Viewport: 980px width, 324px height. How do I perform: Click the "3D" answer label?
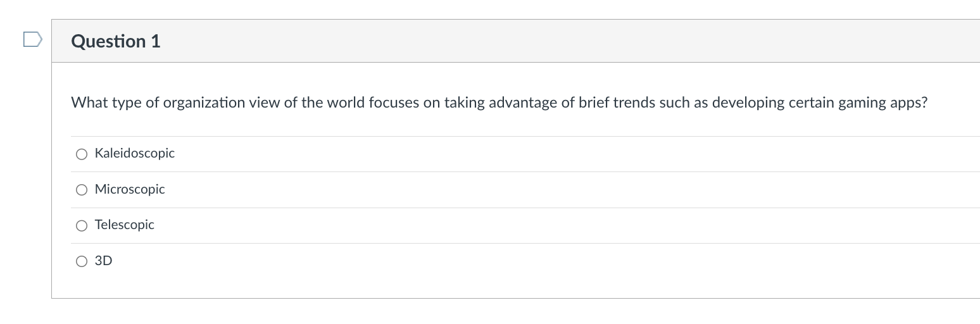[103, 261]
